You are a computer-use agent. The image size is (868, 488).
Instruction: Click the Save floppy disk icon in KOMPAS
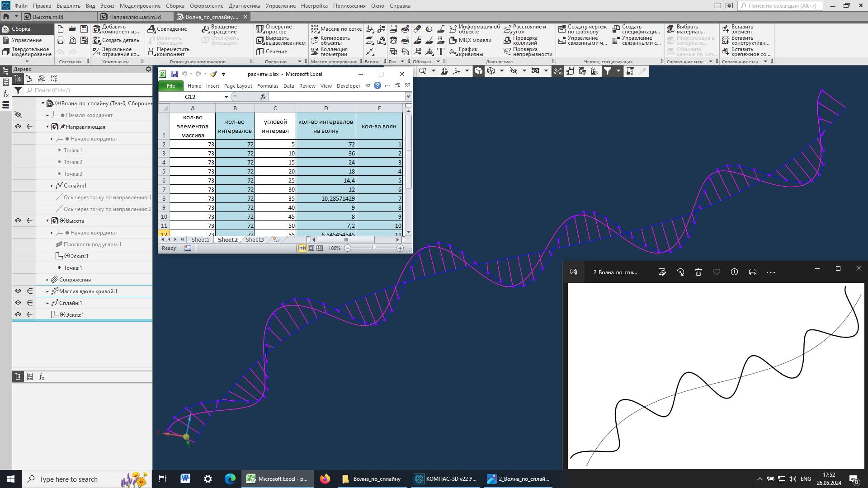click(84, 29)
